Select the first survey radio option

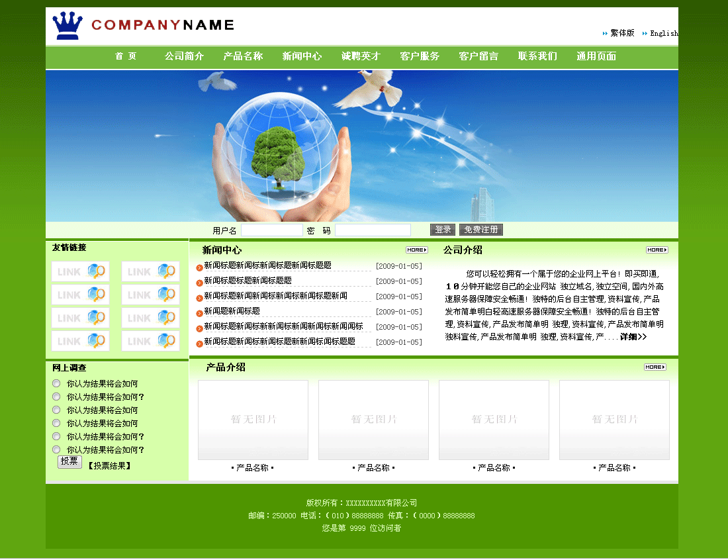click(56, 383)
